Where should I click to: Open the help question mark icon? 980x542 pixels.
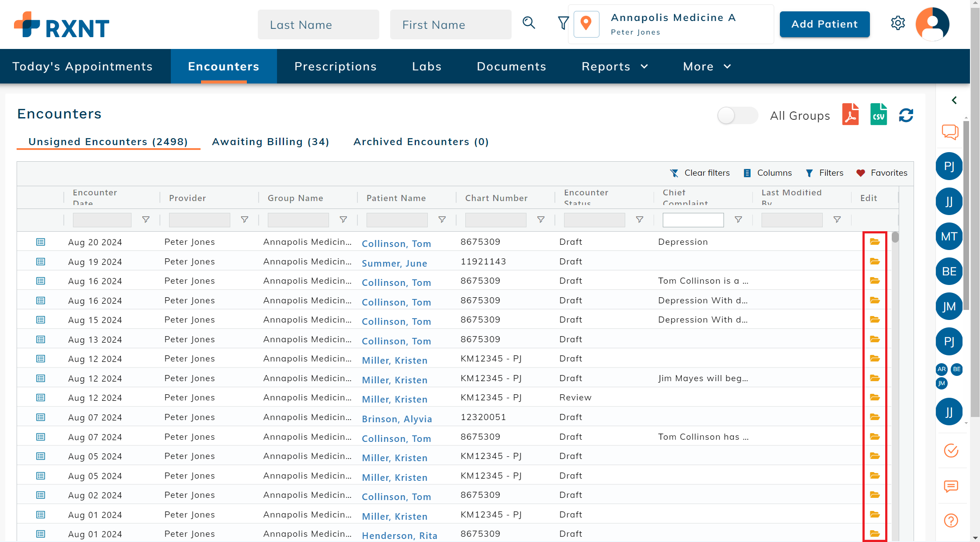coord(951,521)
